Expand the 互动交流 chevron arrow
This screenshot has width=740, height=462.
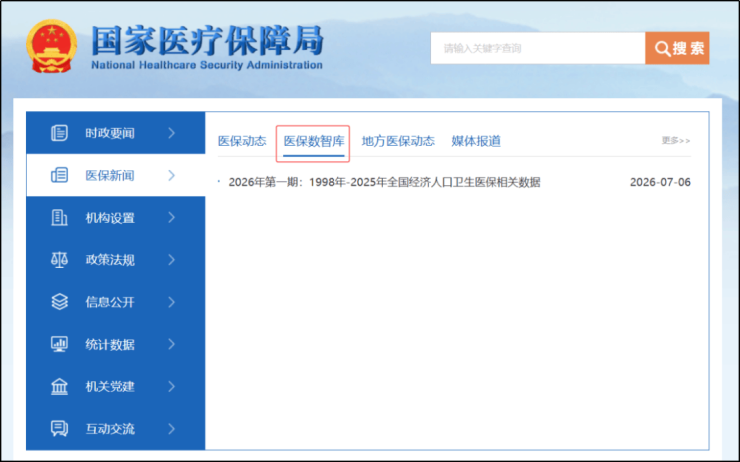coord(172,428)
